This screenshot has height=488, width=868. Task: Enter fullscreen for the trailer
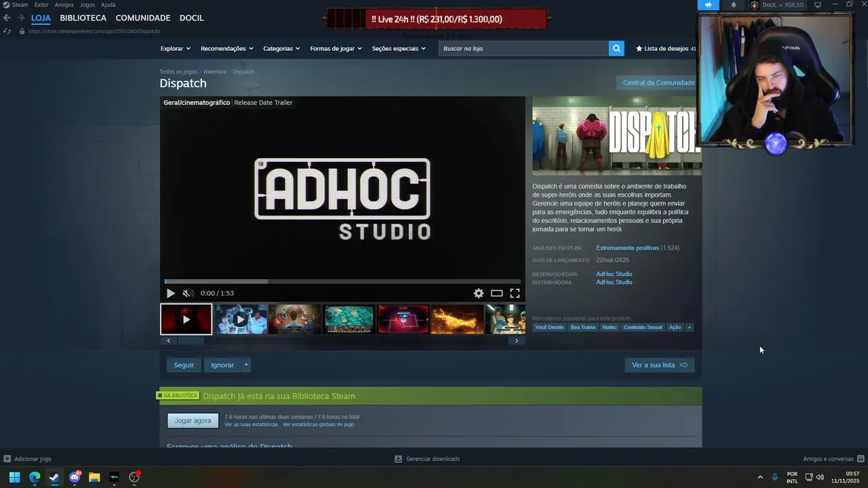tap(515, 293)
